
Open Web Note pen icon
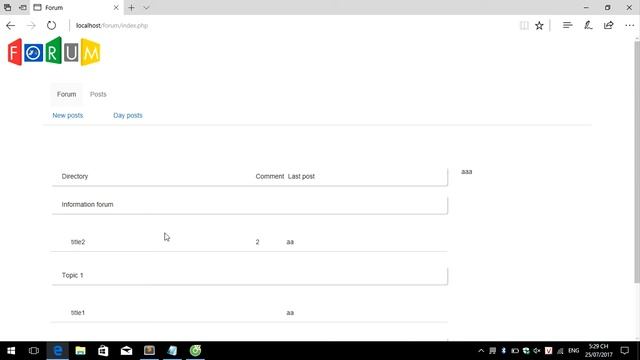coord(588,25)
